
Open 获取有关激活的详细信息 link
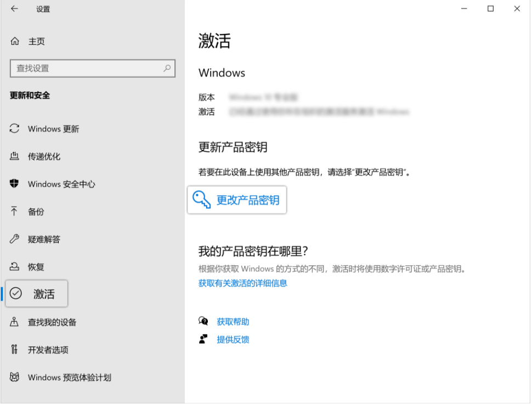(243, 283)
